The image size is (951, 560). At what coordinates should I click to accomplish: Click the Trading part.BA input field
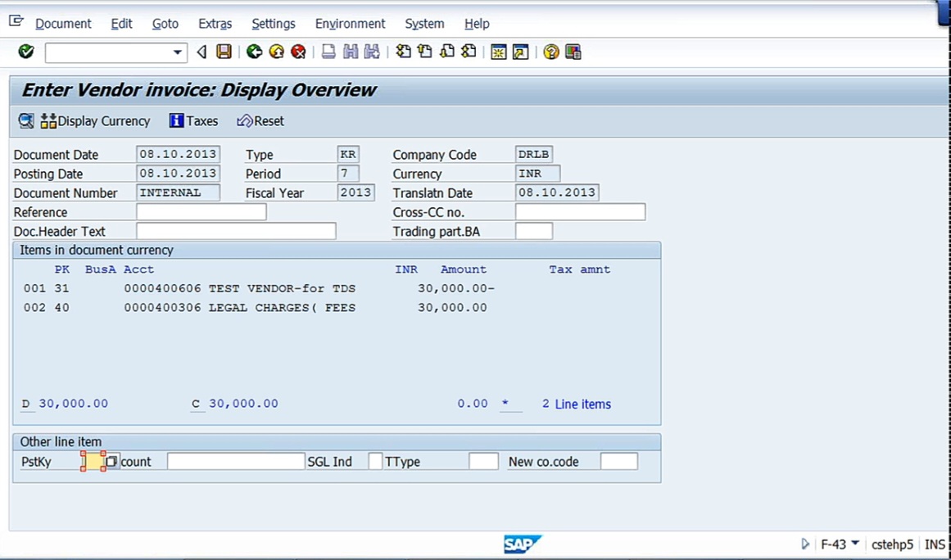534,231
